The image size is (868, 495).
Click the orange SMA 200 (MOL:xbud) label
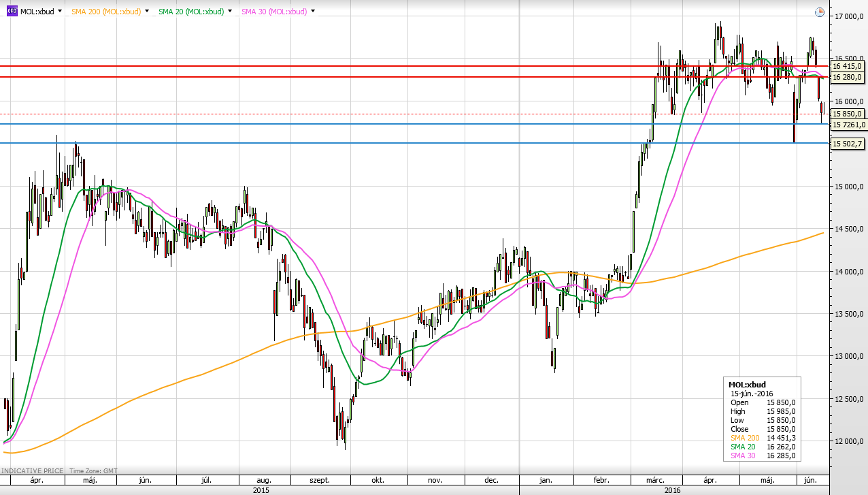[x=105, y=12]
